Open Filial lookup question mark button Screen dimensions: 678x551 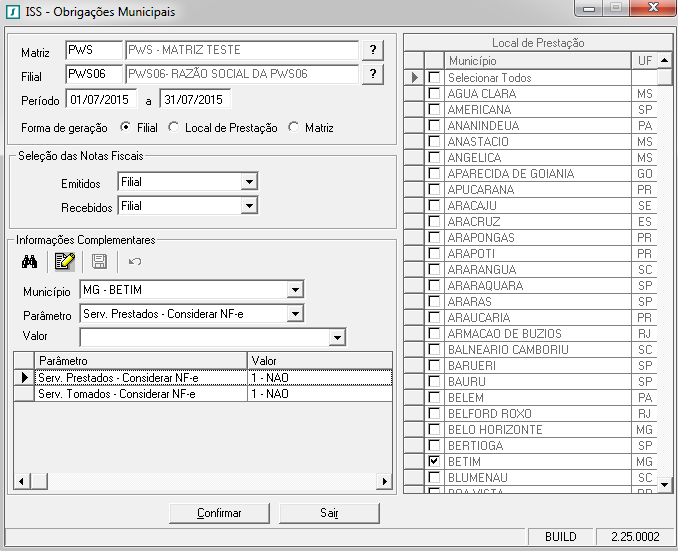pyautogui.click(x=373, y=74)
